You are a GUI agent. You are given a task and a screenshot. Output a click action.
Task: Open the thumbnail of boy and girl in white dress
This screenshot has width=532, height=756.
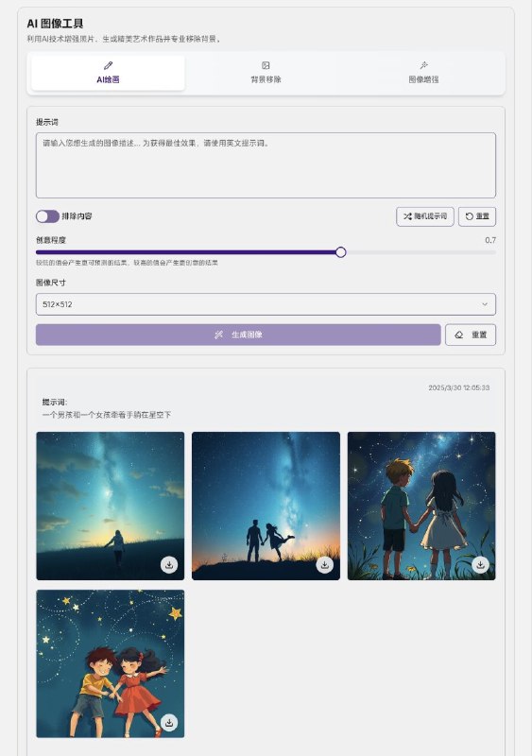[x=421, y=506]
